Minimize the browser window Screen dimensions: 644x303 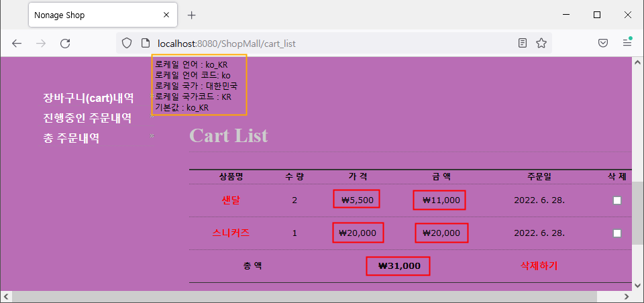tap(567, 15)
